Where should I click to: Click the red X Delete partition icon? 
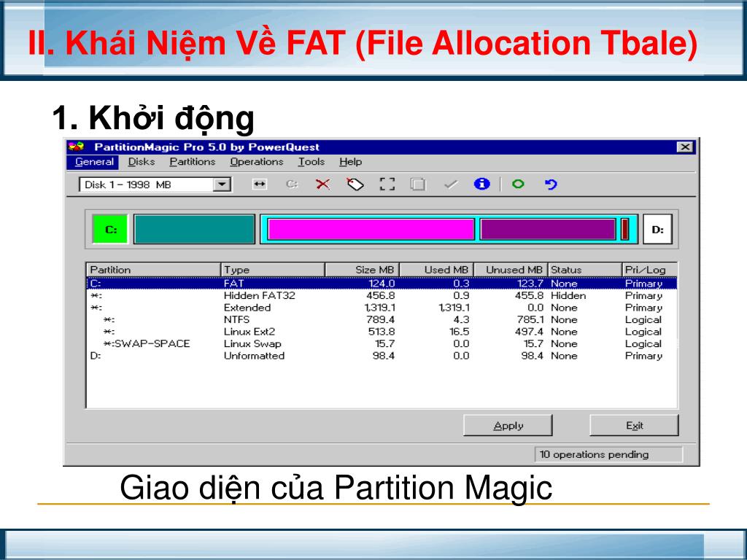[322, 184]
